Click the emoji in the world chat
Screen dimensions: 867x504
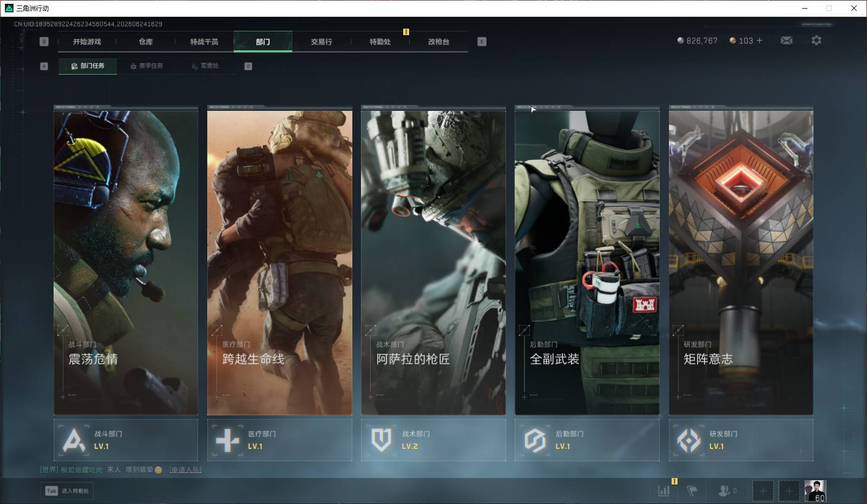pos(158,470)
